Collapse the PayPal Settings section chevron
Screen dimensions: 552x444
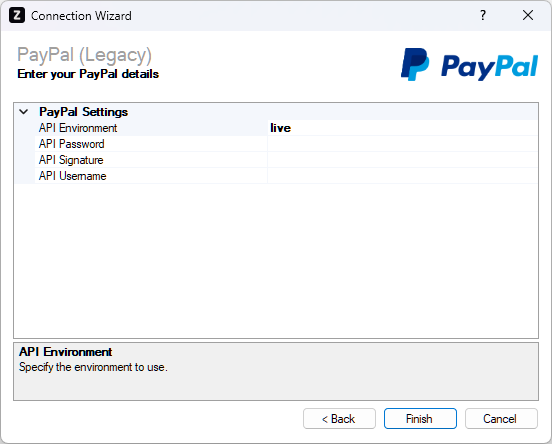(24, 112)
